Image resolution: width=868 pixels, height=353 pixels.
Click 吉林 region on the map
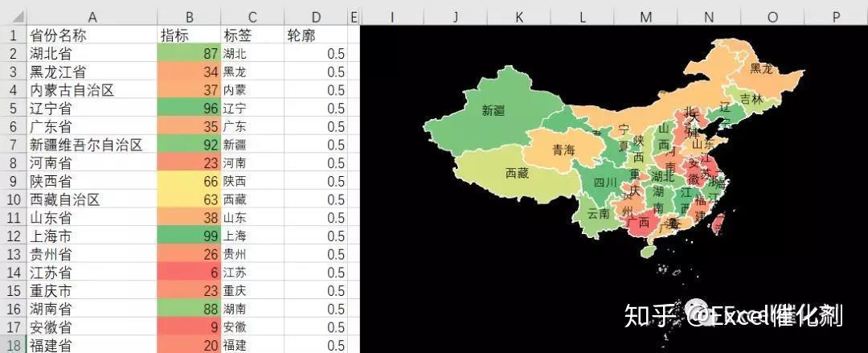coord(751,99)
